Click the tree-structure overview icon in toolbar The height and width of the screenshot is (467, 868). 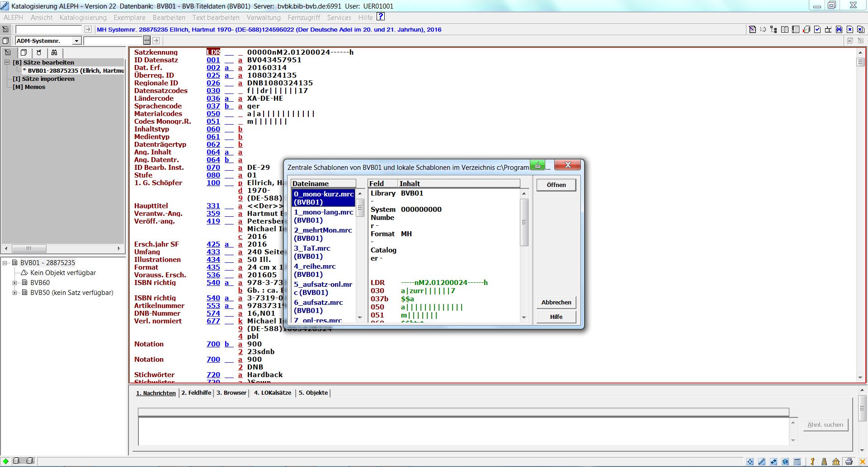774,29
